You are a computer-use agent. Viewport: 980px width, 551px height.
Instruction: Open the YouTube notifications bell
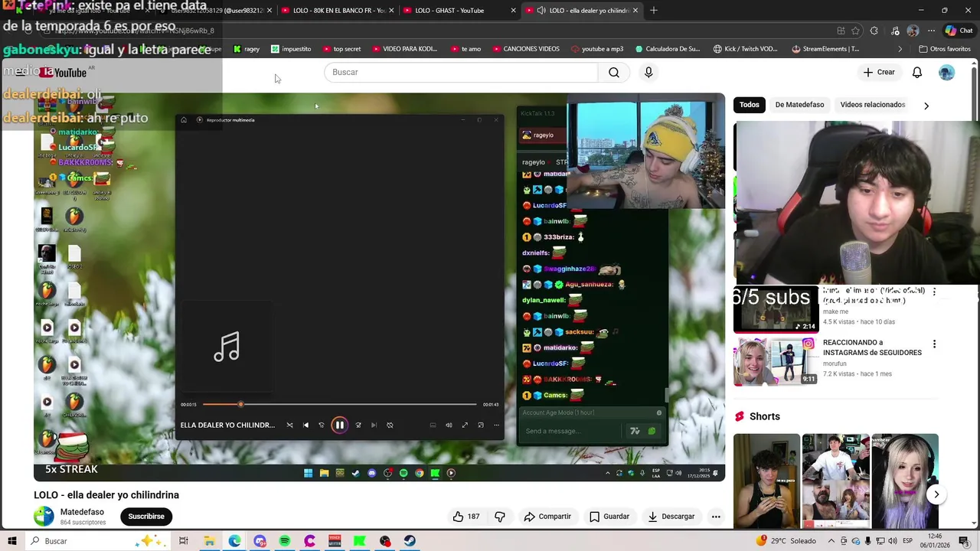pyautogui.click(x=917, y=72)
